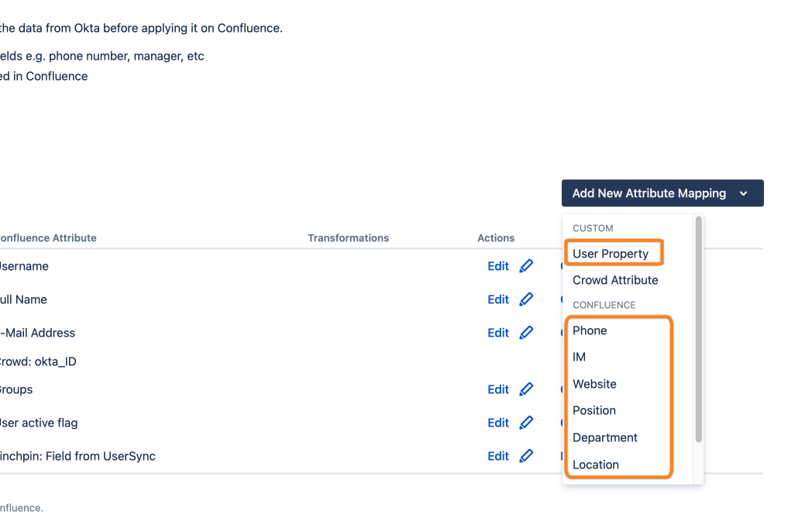Choose the Phone attribute option

pos(590,330)
